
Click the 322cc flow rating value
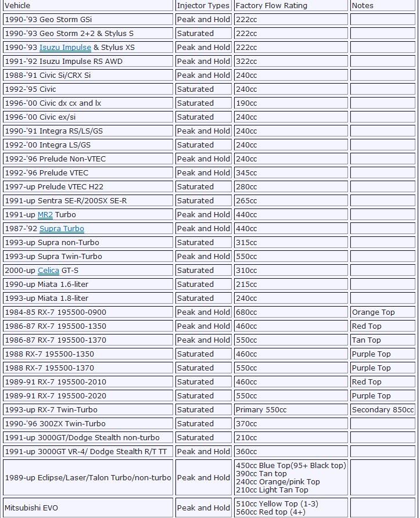291,61
